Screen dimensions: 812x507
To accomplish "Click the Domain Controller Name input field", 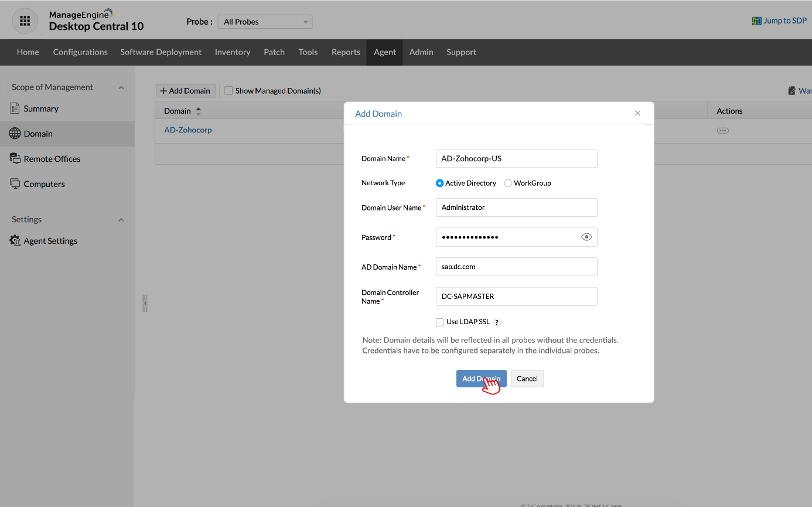I will pyautogui.click(x=517, y=297).
